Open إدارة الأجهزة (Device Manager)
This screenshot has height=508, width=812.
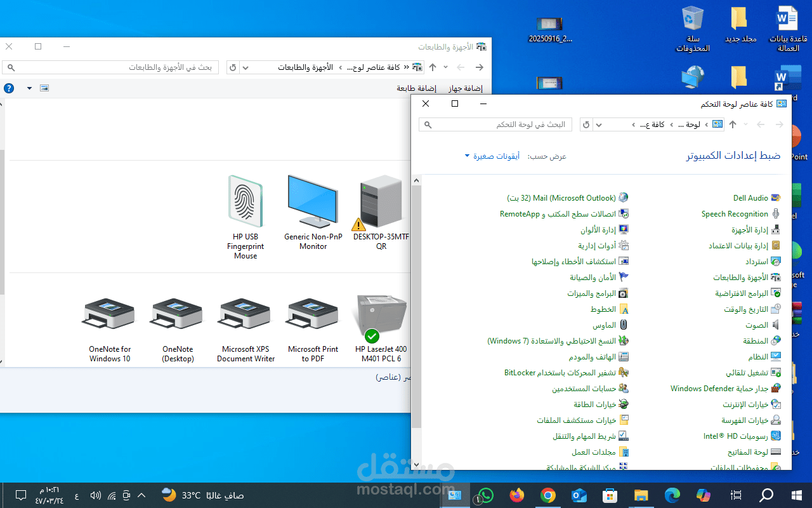(756, 230)
